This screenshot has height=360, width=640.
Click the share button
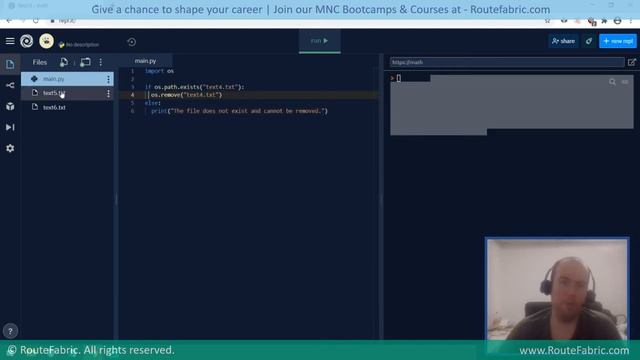pos(563,41)
